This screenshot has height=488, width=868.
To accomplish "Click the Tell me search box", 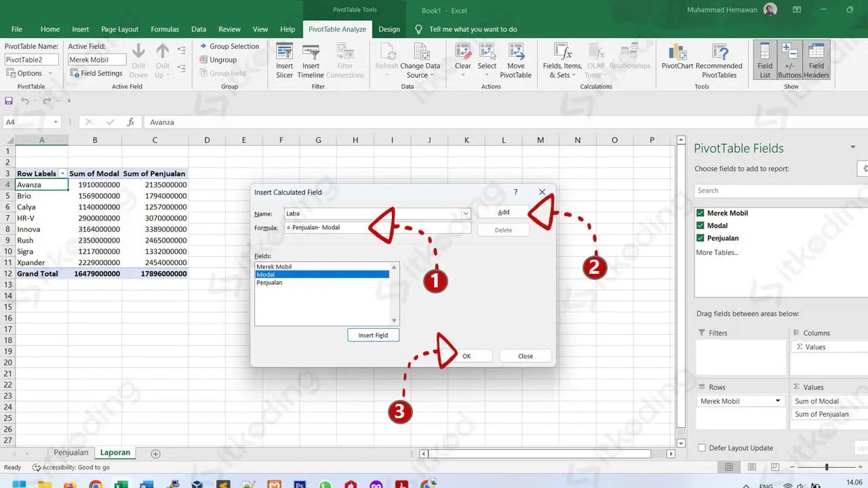I will point(473,29).
